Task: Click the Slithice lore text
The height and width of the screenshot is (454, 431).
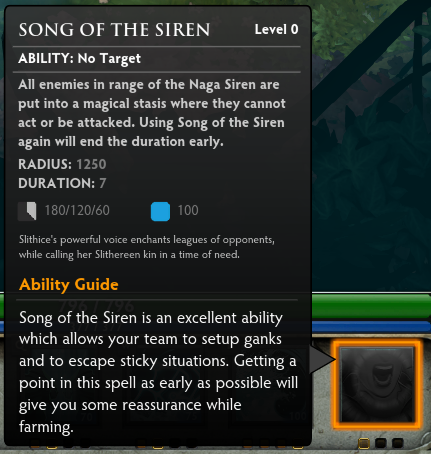Action: pos(147,247)
